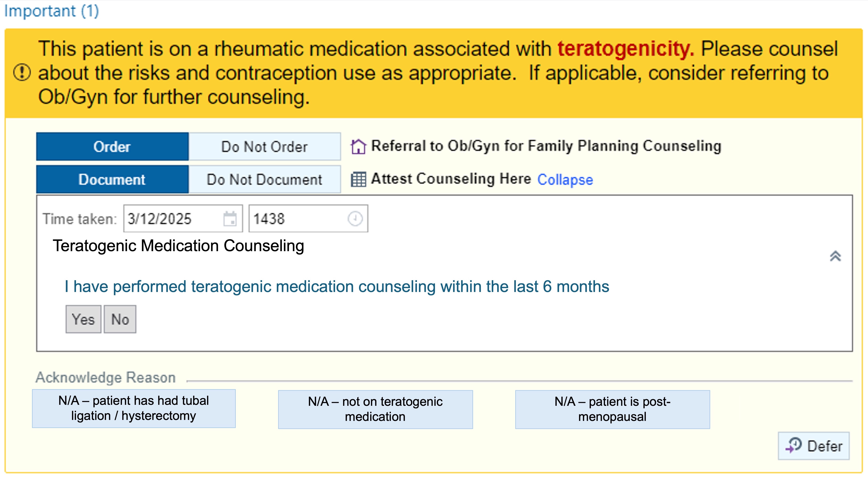Click the exclamation warning icon in banner

coord(22,73)
